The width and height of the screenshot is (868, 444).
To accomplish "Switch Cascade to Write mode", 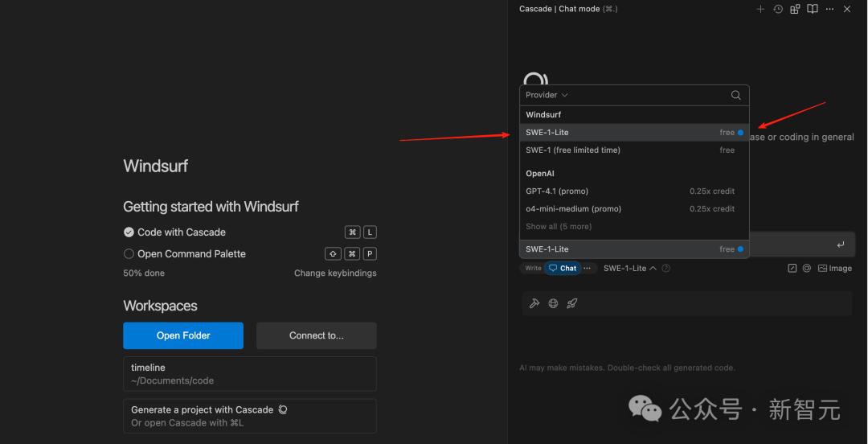I will click(533, 269).
